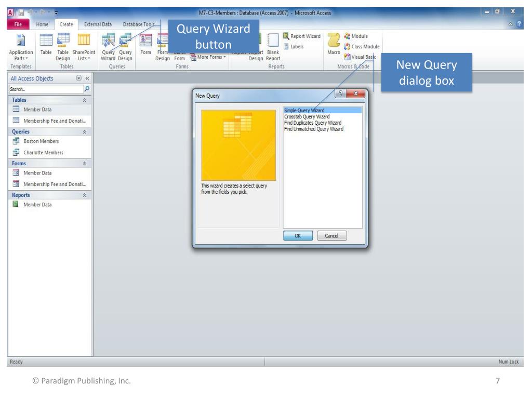Open the File tab
532x399 pixels.
coord(18,24)
